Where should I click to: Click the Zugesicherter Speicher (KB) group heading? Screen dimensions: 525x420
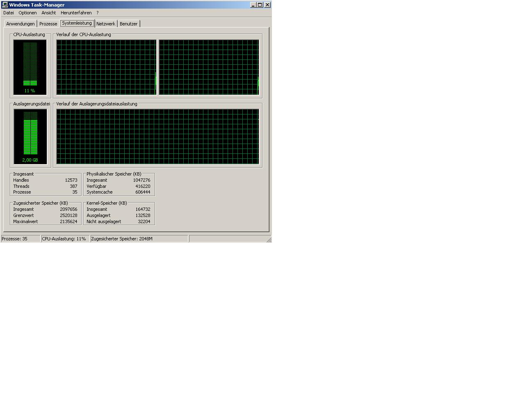coord(41,203)
